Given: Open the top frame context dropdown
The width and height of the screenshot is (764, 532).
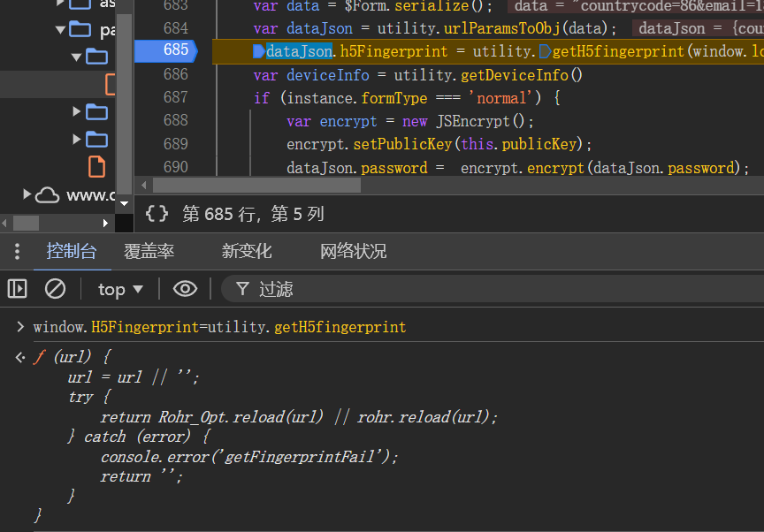Looking at the screenshot, I should (x=119, y=288).
